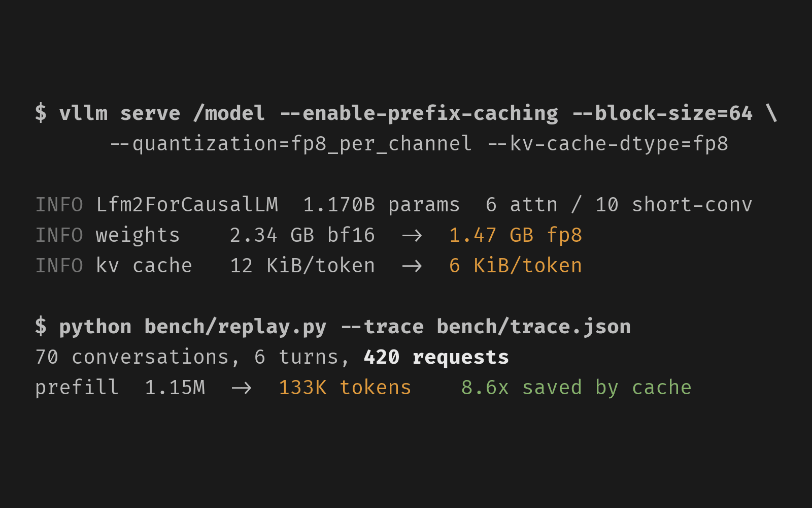The width and height of the screenshot is (812, 508).
Task: Click the orange 6 KiB/token value
Action: (516, 266)
